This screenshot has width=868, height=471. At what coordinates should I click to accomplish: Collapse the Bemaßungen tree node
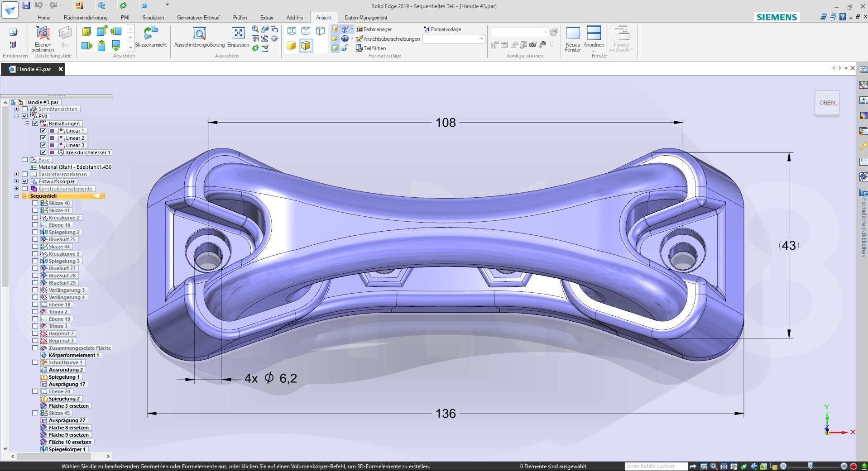(27, 124)
